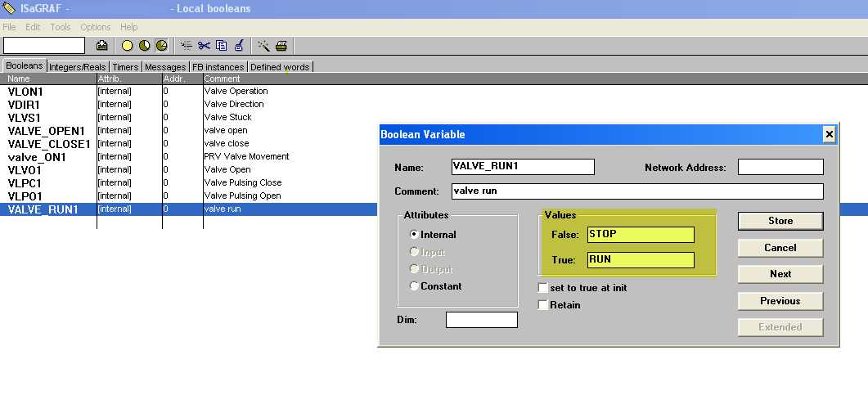Click the Cancel button
The image size is (868, 400).
point(780,248)
